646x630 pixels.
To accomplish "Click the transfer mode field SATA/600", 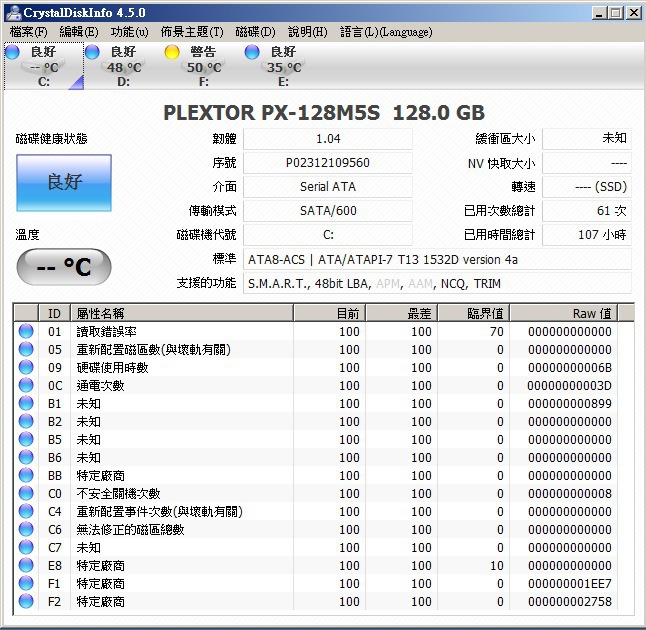I will click(x=328, y=211).
